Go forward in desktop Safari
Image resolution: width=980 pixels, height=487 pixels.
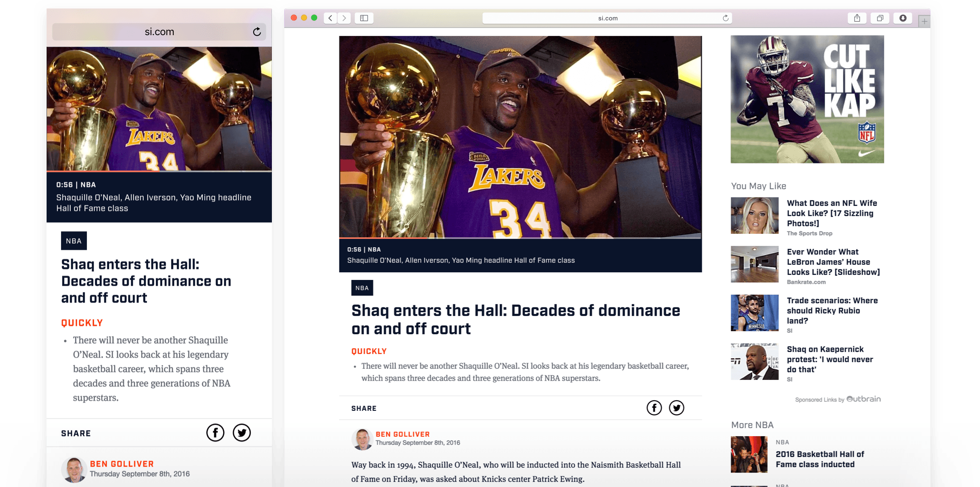tap(344, 18)
